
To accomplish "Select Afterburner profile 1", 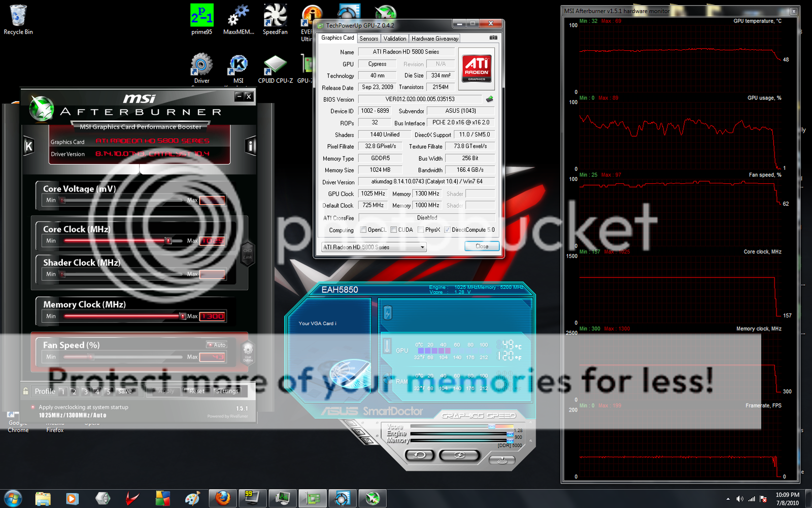I will pyautogui.click(x=62, y=391).
